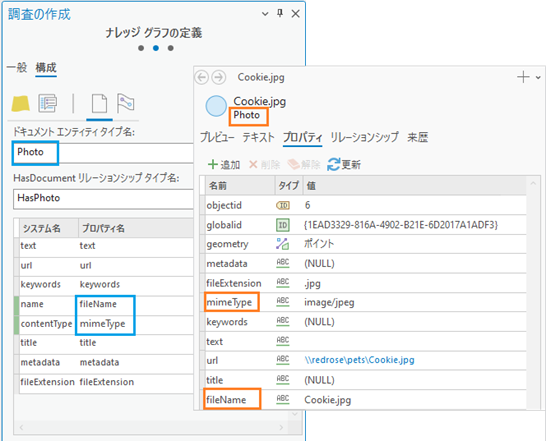The height and width of the screenshot is (441, 546).
Task: Click the geometry point type icon
Action: [x=283, y=244]
